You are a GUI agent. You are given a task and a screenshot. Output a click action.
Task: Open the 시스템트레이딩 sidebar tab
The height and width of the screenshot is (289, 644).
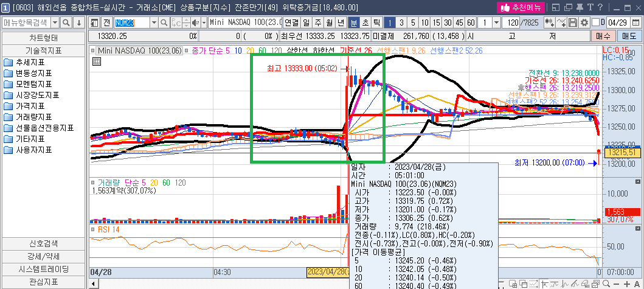tap(44, 270)
